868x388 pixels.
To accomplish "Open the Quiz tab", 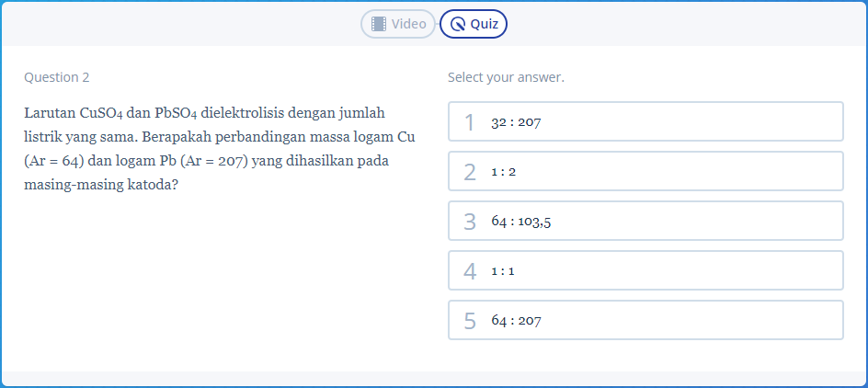I will pos(474,24).
